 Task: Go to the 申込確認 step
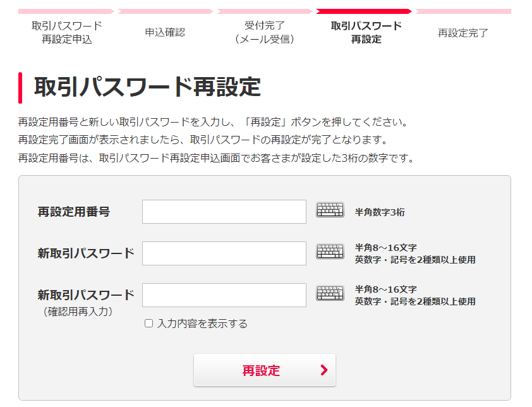[x=165, y=32]
